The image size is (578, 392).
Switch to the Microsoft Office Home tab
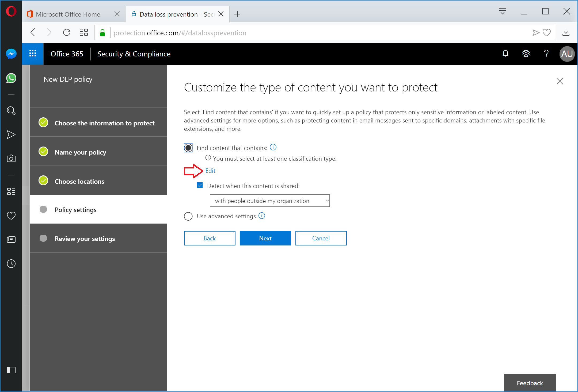(x=68, y=14)
